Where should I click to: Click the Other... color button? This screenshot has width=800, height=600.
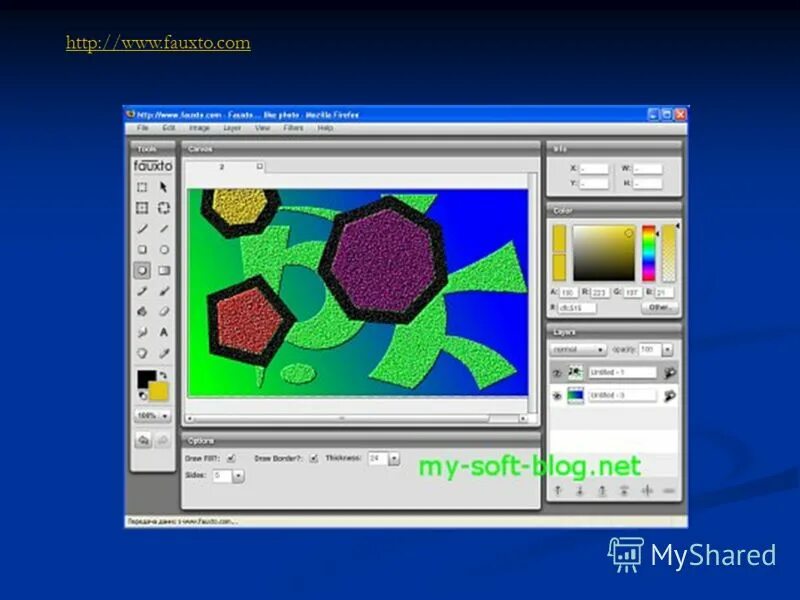tap(659, 308)
